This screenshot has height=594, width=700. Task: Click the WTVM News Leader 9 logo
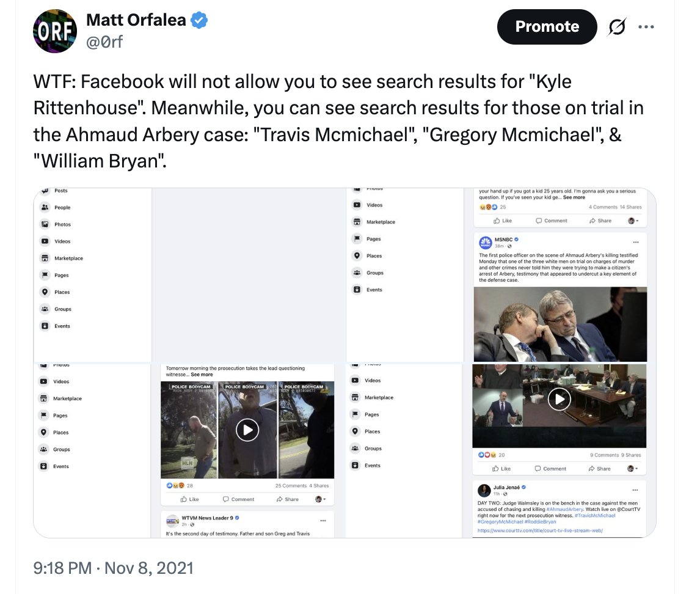coord(172,521)
